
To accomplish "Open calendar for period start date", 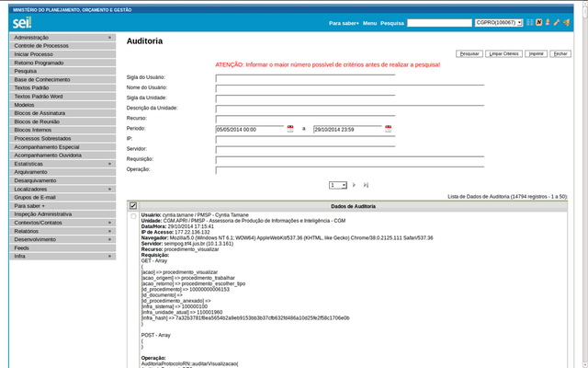I will (x=290, y=129).
